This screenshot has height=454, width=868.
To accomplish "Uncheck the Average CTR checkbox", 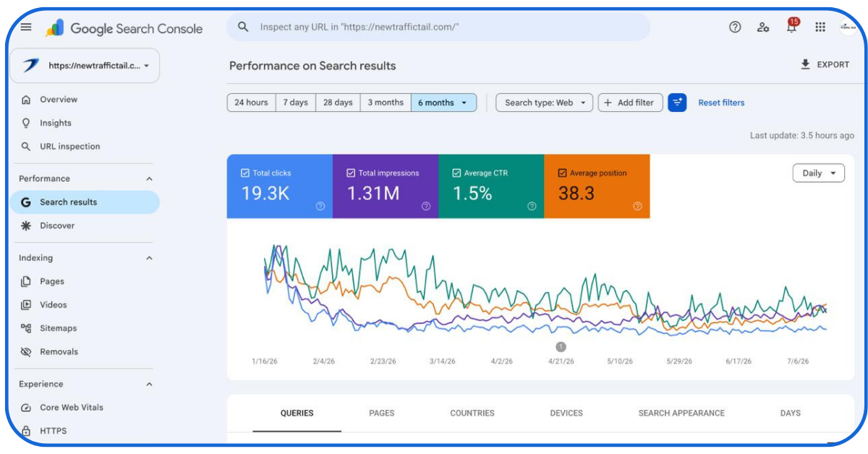I will pos(456,174).
